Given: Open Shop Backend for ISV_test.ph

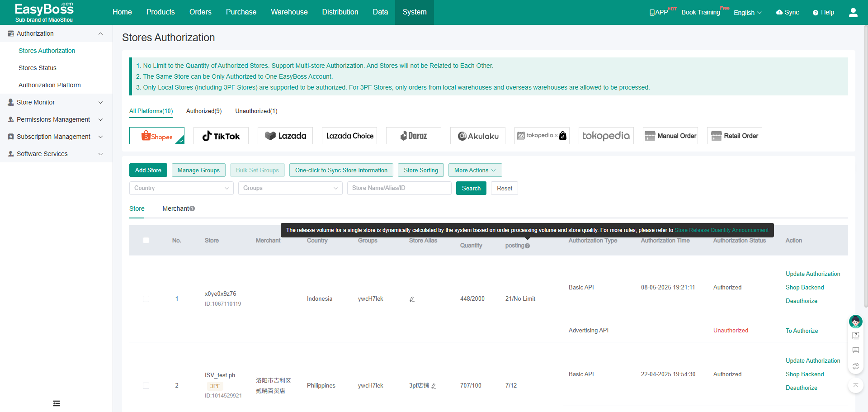Looking at the screenshot, I should click(805, 374).
